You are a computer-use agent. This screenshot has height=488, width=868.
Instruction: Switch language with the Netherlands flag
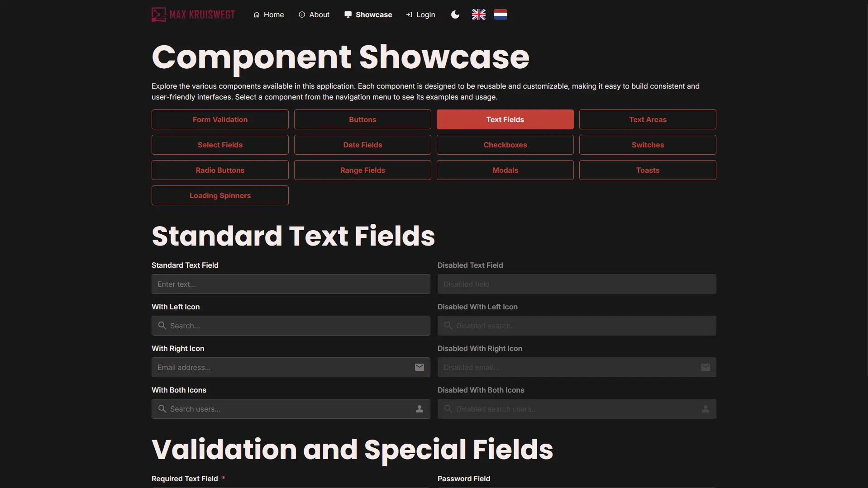(500, 14)
